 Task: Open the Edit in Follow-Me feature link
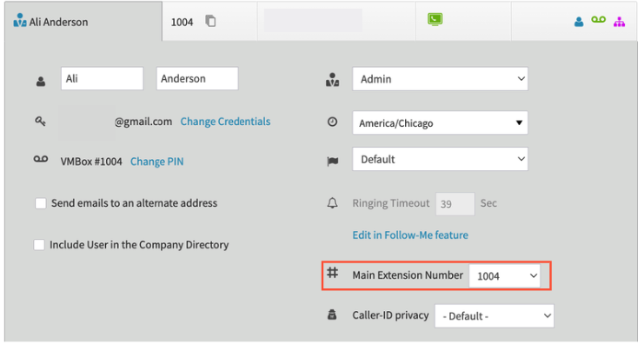410,235
